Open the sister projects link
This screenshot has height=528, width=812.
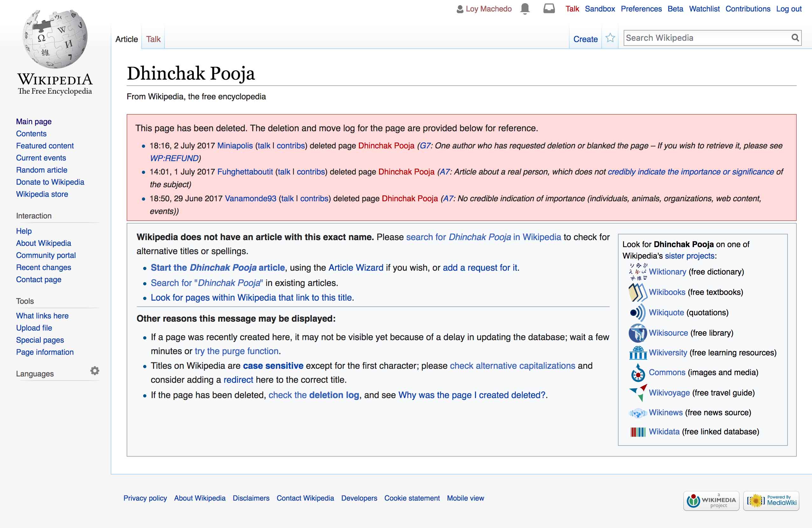(689, 256)
